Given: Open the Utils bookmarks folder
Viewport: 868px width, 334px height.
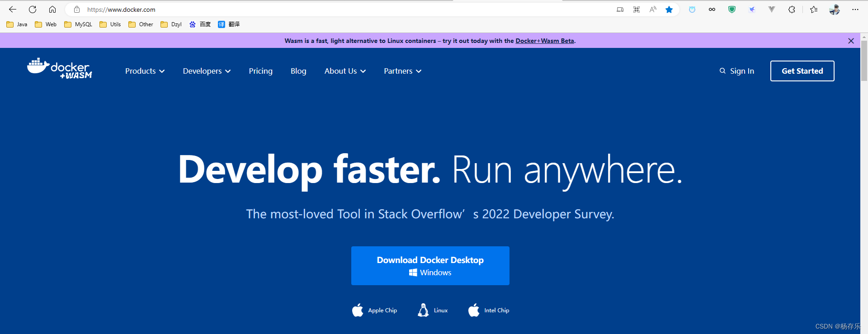Looking at the screenshot, I should pos(110,24).
